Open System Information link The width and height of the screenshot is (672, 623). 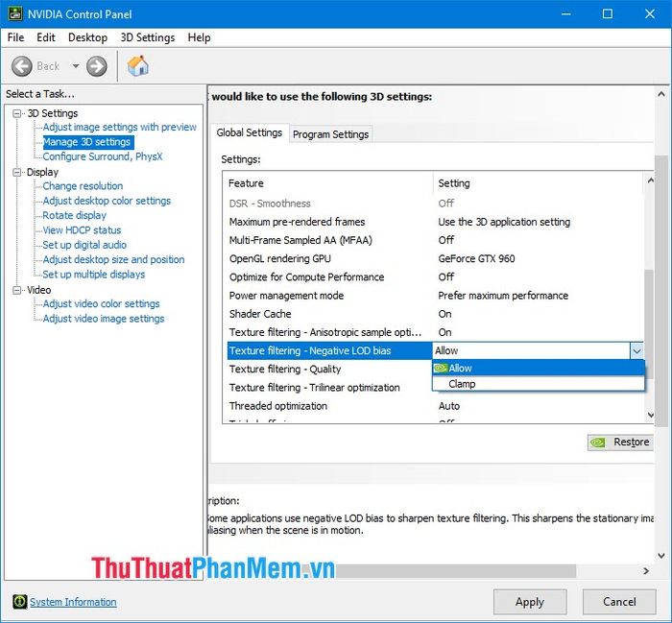pyautogui.click(x=73, y=602)
